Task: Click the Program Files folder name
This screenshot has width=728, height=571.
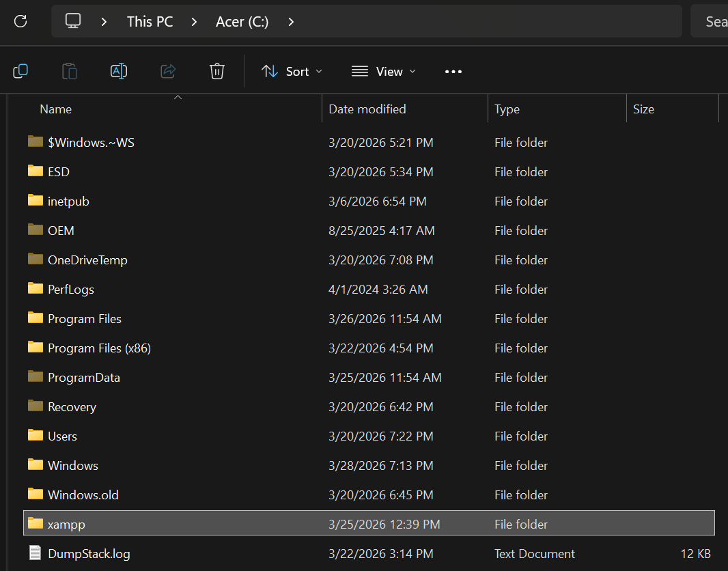Action: (x=85, y=318)
